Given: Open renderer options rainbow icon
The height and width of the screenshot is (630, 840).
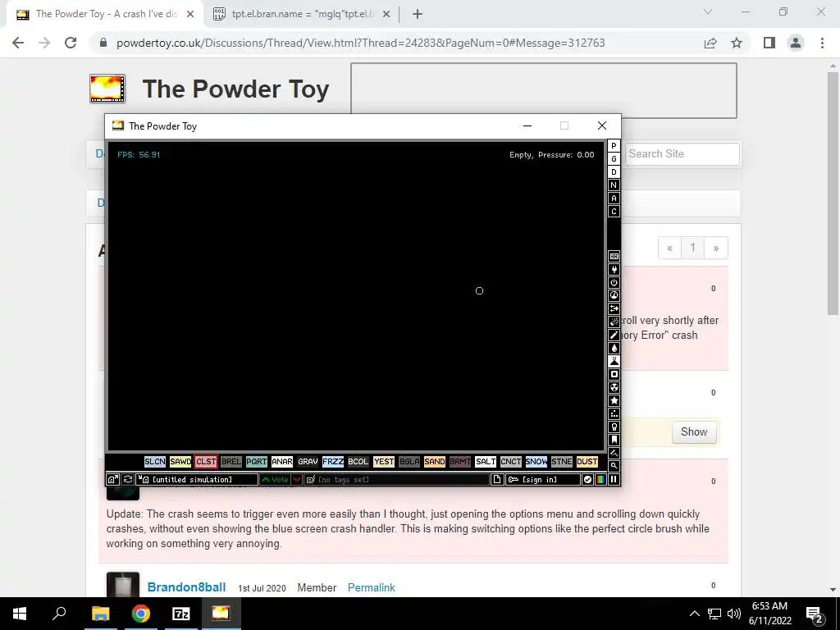Looking at the screenshot, I should 600,479.
